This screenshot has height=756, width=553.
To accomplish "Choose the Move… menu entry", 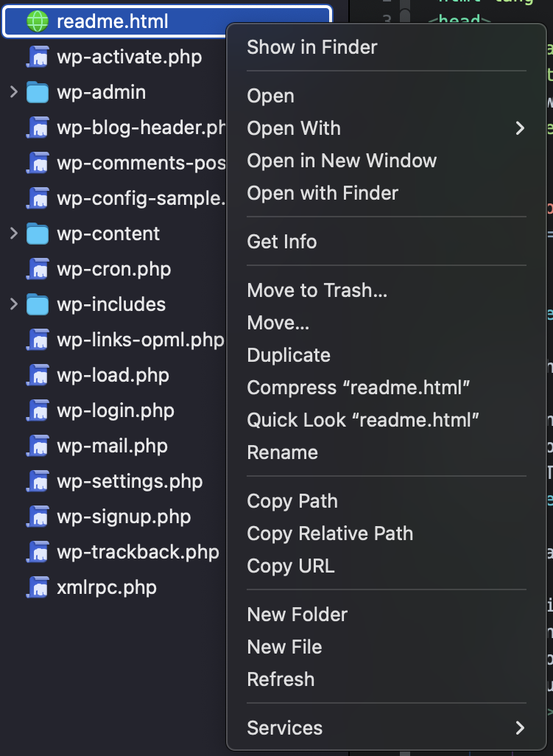I will [x=278, y=323].
